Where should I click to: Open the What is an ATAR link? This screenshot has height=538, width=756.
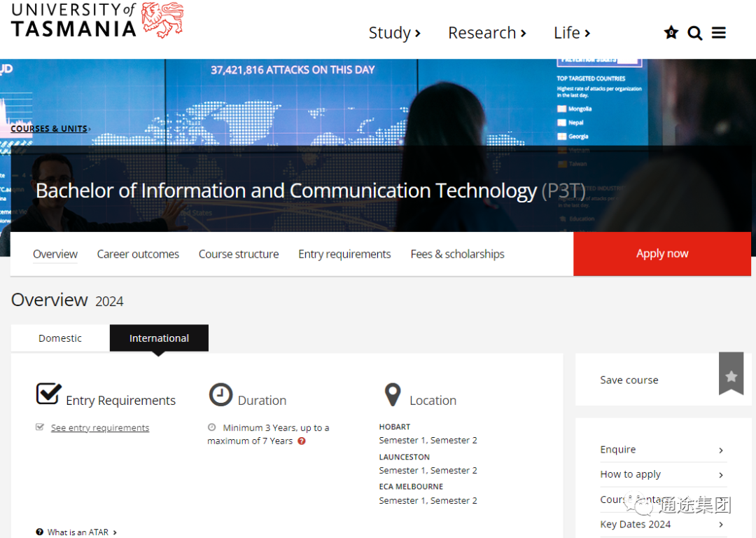(x=78, y=532)
